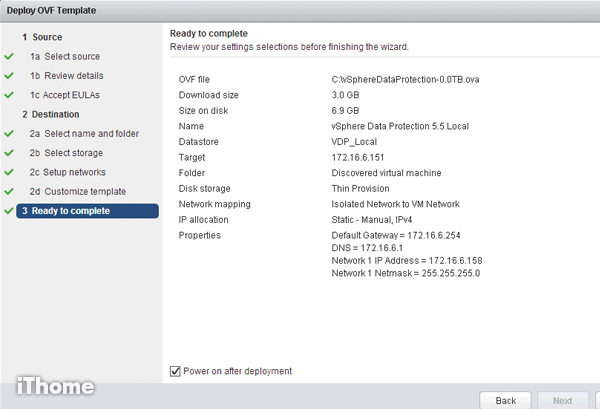The height and width of the screenshot is (409, 600).
Task: Go to step 1a Select source
Action: click(x=65, y=57)
